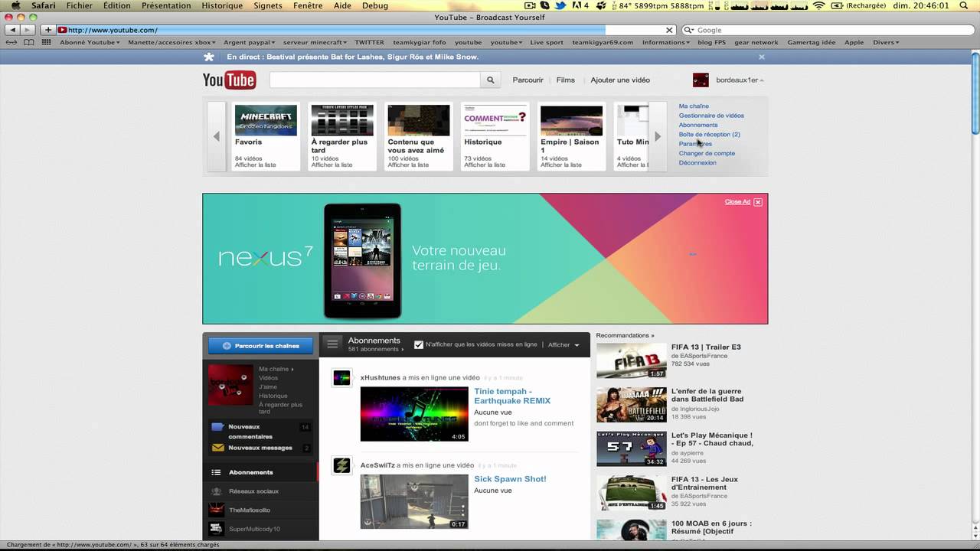This screenshot has height=551, width=980.
Task: Click the Wi-Fi status icon
Action: 818,5
